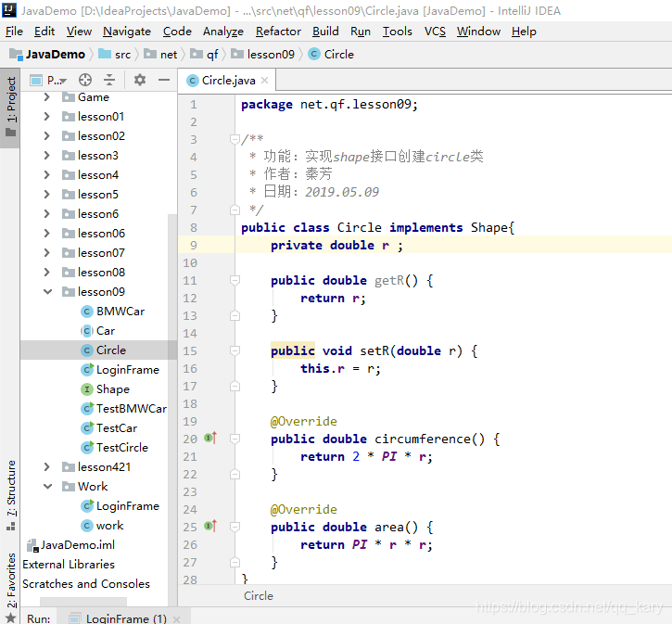672x624 pixels.
Task: Expand the lesson06 folder
Action: coord(46,233)
